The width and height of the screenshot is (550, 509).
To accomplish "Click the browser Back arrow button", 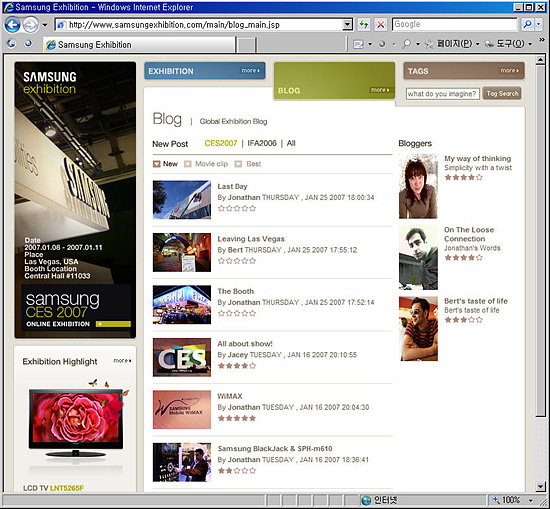I will [x=12, y=25].
